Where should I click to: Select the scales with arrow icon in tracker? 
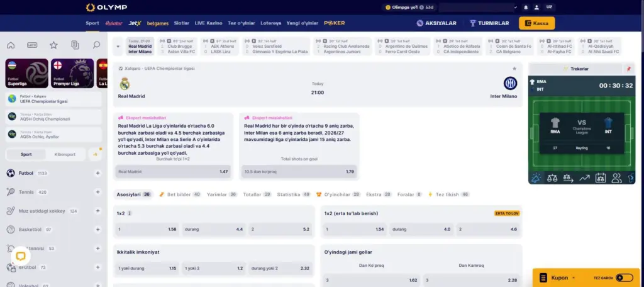click(x=568, y=178)
